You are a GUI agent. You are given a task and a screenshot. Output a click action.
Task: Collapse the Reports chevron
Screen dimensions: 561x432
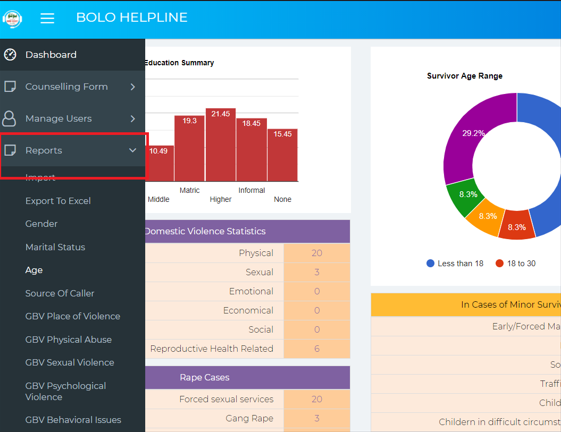[x=133, y=150]
